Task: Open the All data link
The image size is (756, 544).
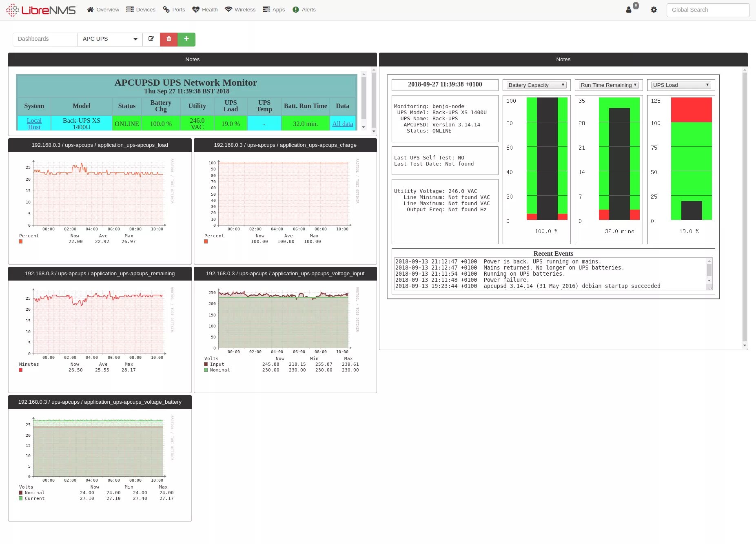Action: (343, 124)
